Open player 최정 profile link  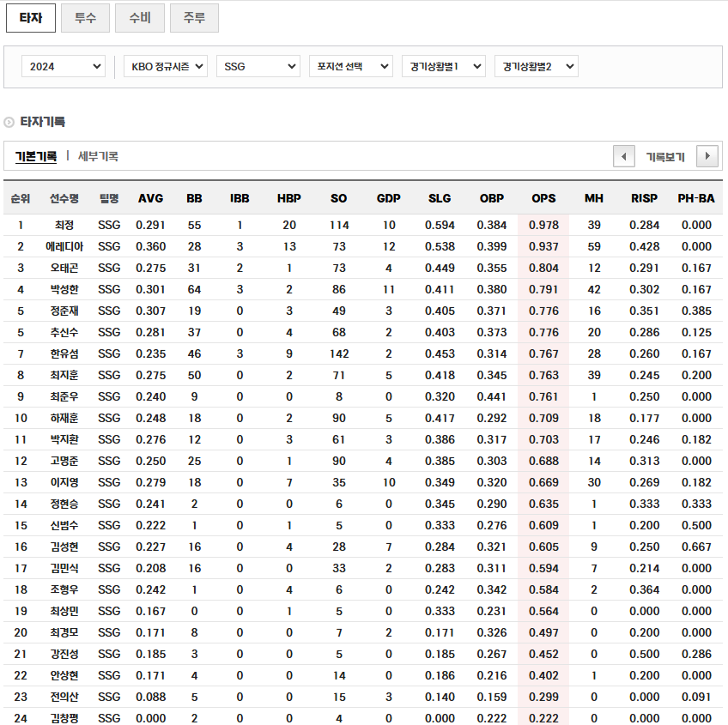[64, 225]
